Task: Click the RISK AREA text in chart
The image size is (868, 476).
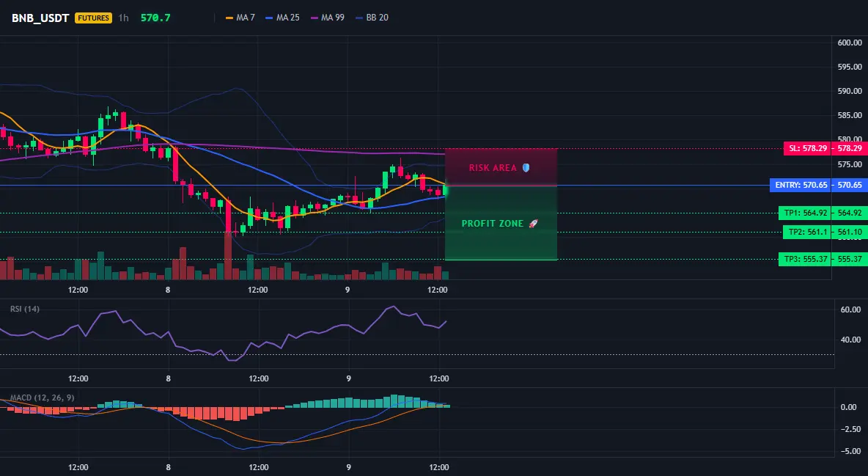Action: click(493, 168)
